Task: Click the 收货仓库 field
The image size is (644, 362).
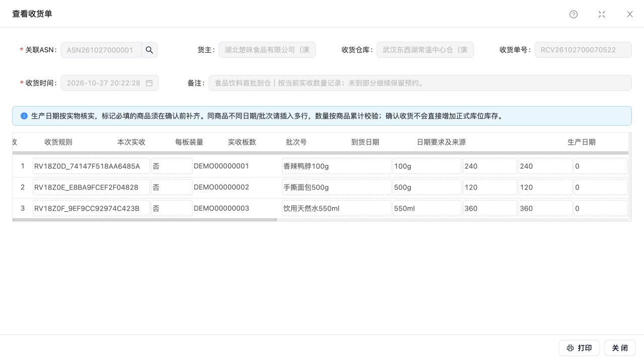Action: 425,50
